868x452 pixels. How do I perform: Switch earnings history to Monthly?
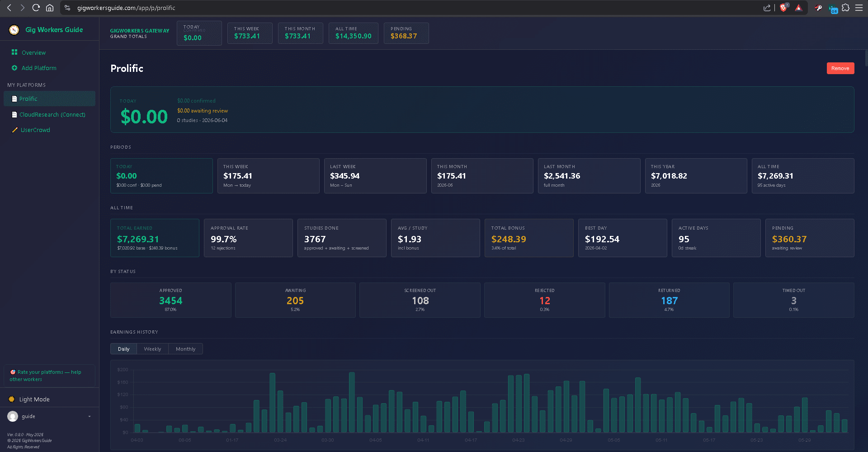coord(185,349)
